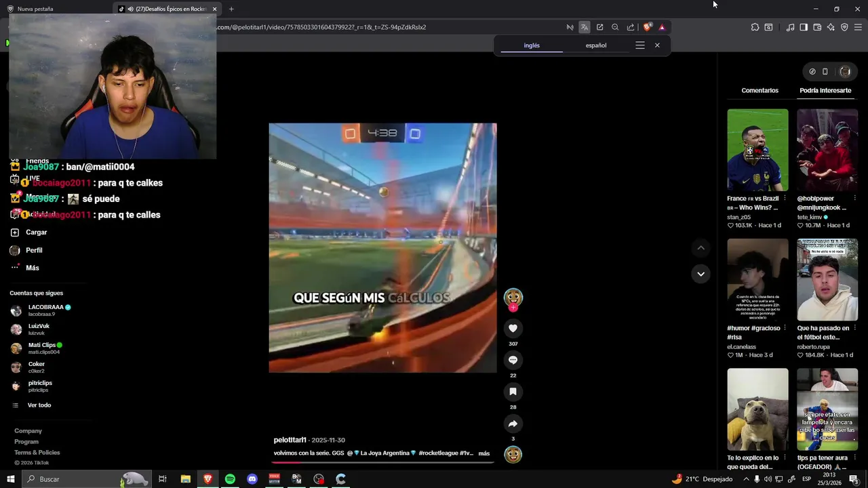The image size is (868, 488).
Task: Open the TikTok get-app phone icon
Action: click(x=825, y=71)
